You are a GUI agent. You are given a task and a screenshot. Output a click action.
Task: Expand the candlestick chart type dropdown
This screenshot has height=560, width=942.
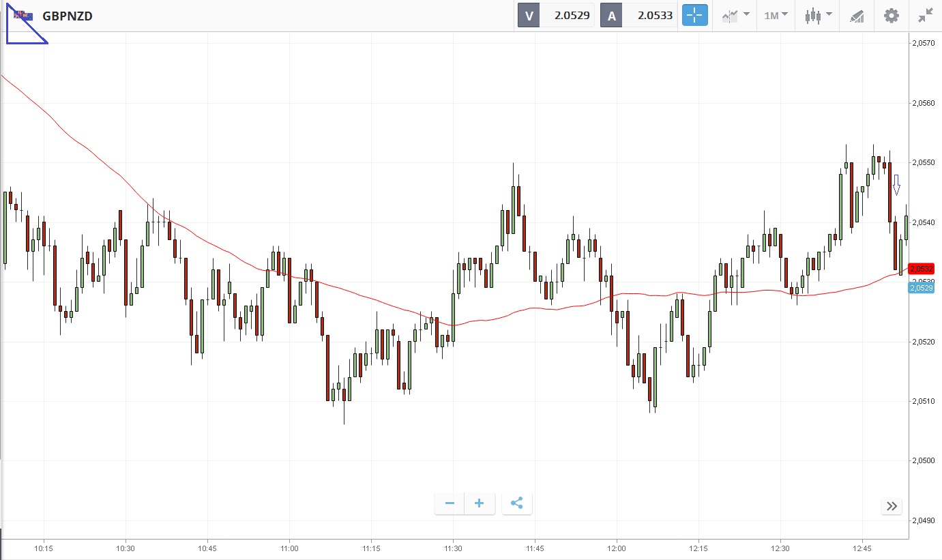818,16
